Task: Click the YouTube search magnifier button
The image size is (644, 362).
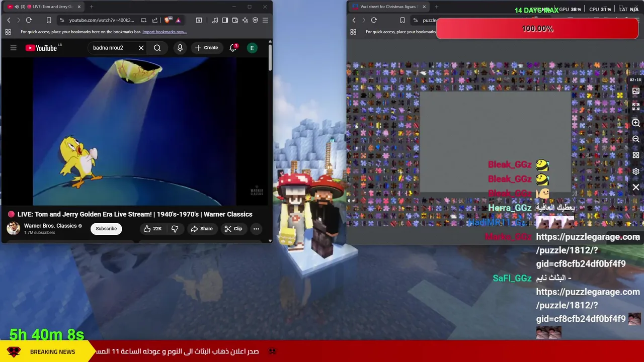Action: pos(157,48)
